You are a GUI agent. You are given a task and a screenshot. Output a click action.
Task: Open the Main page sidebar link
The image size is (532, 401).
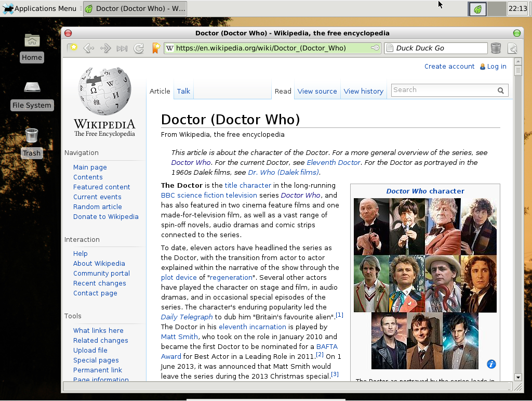click(x=90, y=167)
